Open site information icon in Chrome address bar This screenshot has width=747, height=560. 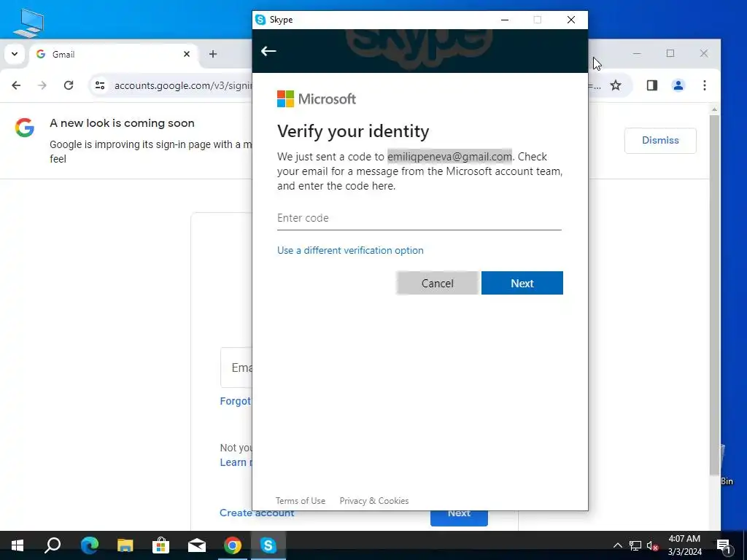point(99,85)
